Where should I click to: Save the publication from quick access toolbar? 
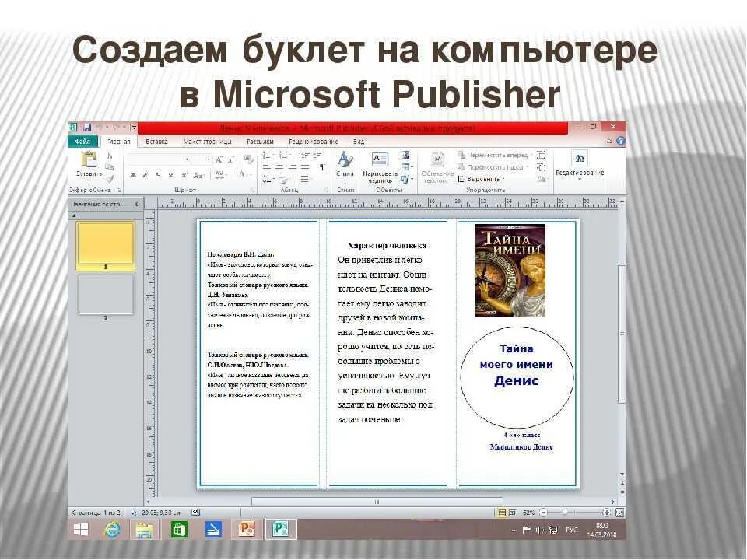coord(86,127)
